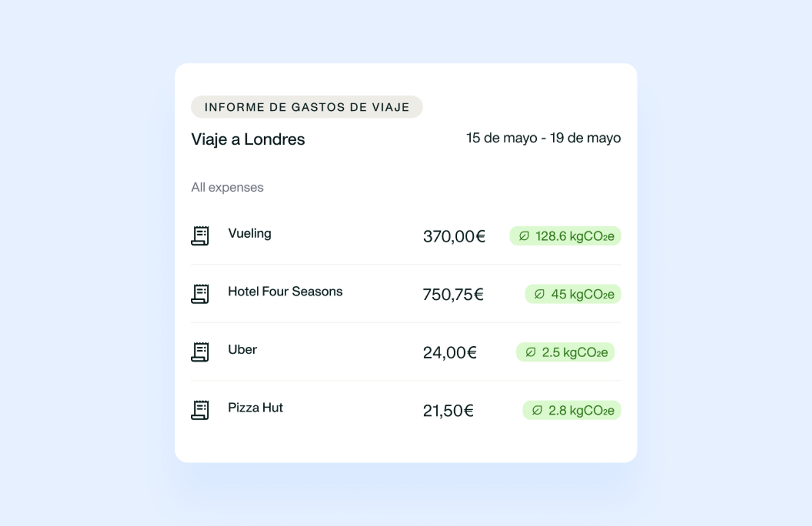Click the Vueling receipt icon
Viewport: 812px width, 526px height.
click(x=200, y=236)
